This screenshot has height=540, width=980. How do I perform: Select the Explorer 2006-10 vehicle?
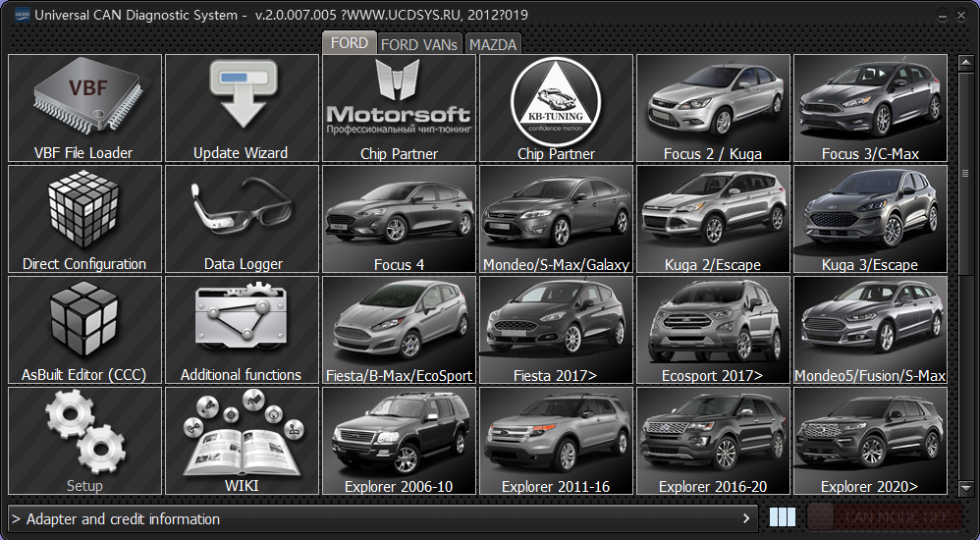(399, 441)
